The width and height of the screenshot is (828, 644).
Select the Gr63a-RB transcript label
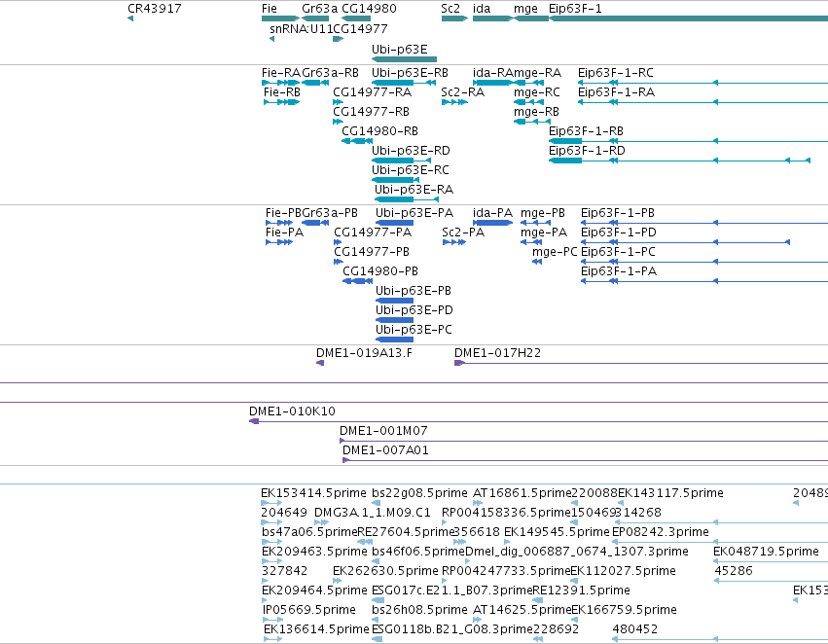click(x=331, y=72)
